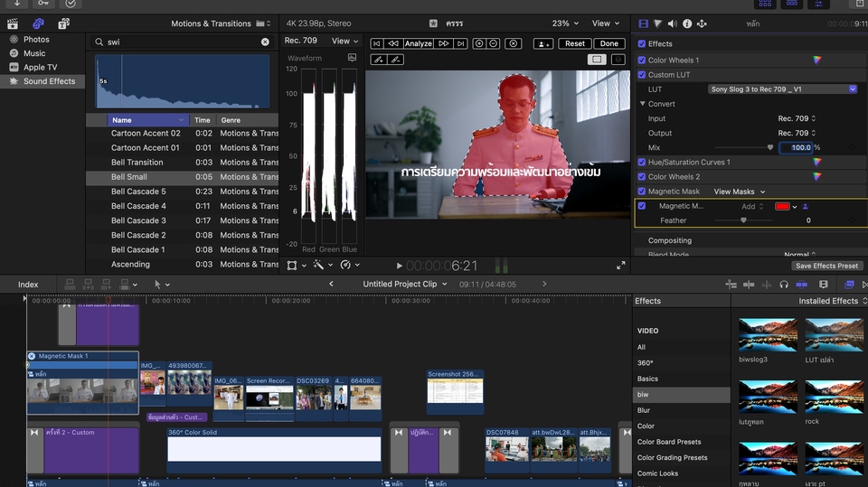Toggle the Hue/Saturation Curves 1 checkbox
868x487 pixels.
coord(642,163)
